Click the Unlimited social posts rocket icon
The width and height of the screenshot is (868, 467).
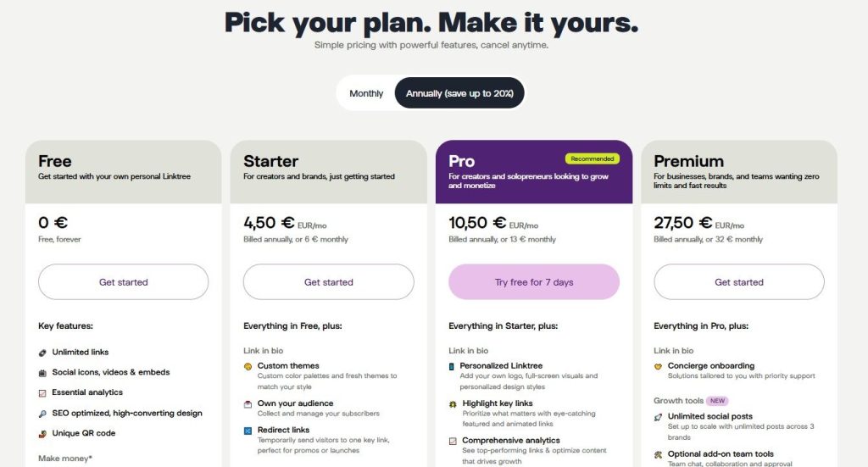click(x=658, y=417)
